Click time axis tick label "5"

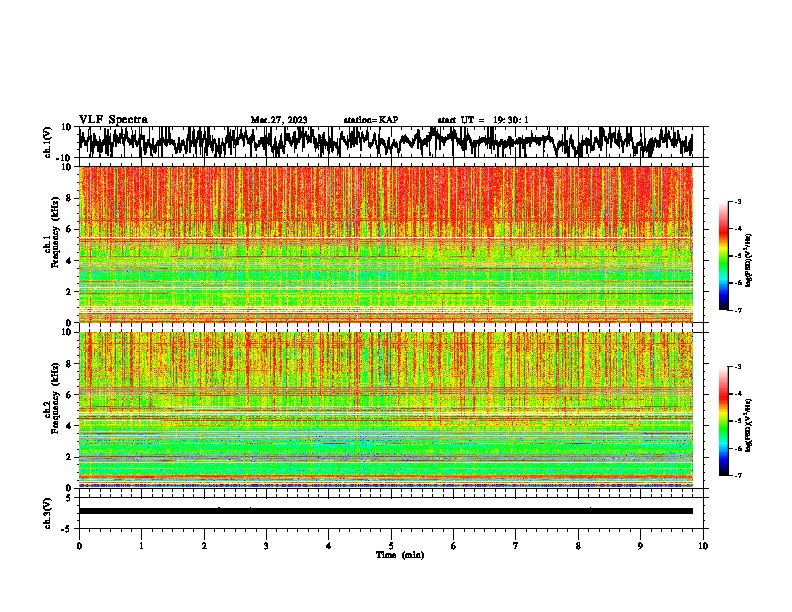pos(391,546)
